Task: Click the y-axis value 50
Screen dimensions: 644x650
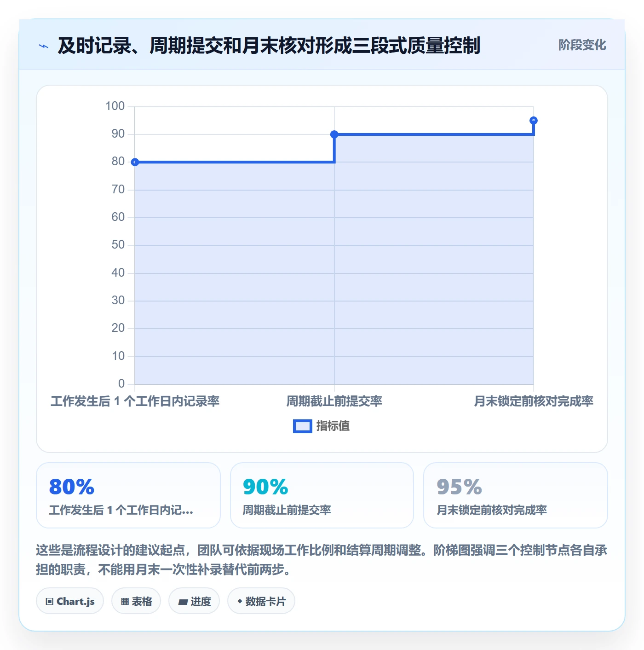Action: pos(118,245)
